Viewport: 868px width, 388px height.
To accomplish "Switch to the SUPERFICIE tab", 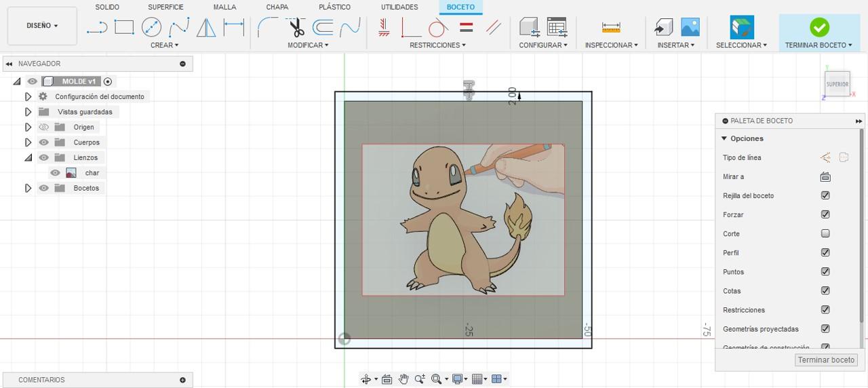I will [x=165, y=7].
